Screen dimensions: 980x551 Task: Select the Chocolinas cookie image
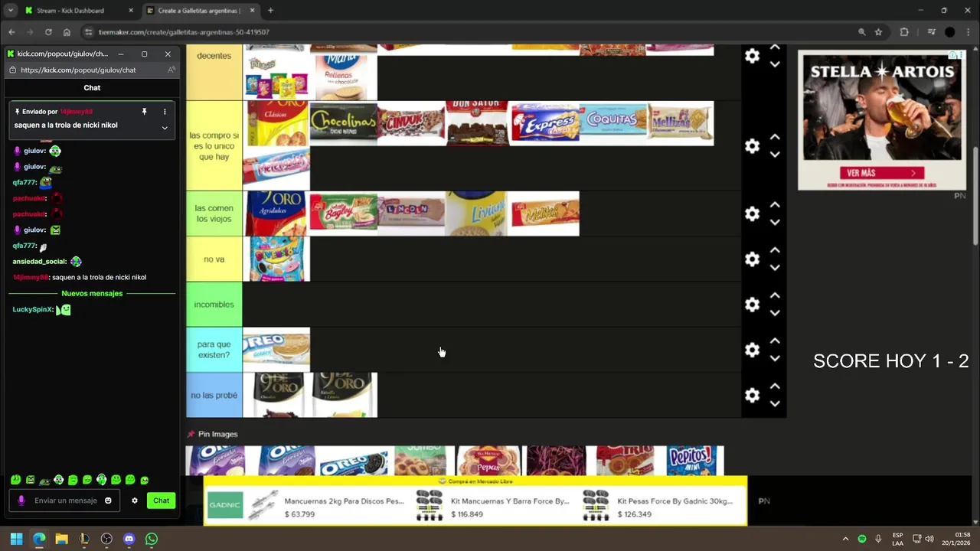[x=344, y=123]
